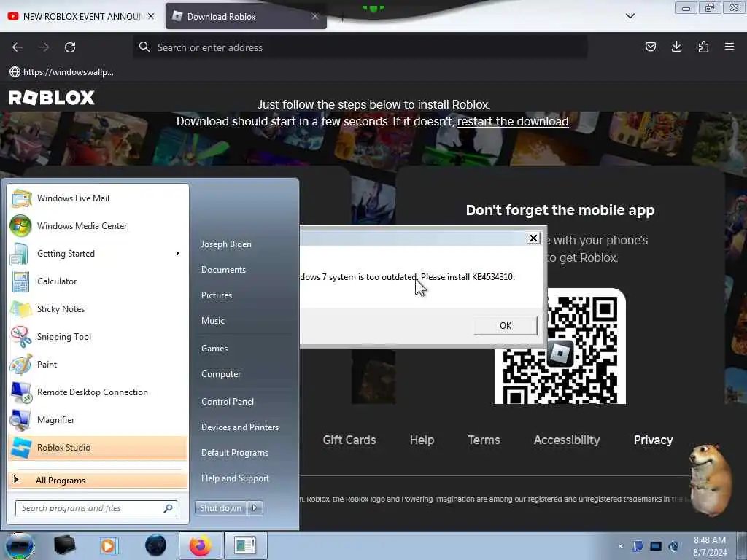Expand the list all tabs chevron
The width and height of the screenshot is (747, 560).
click(630, 16)
